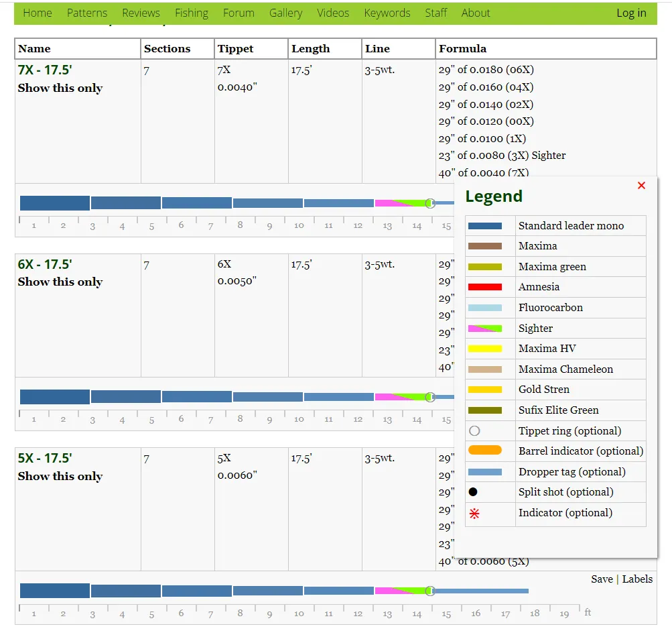Click 'Show this only' under 7X - 17.5'
The image size is (672, 643).
click(x=60, y=88)
